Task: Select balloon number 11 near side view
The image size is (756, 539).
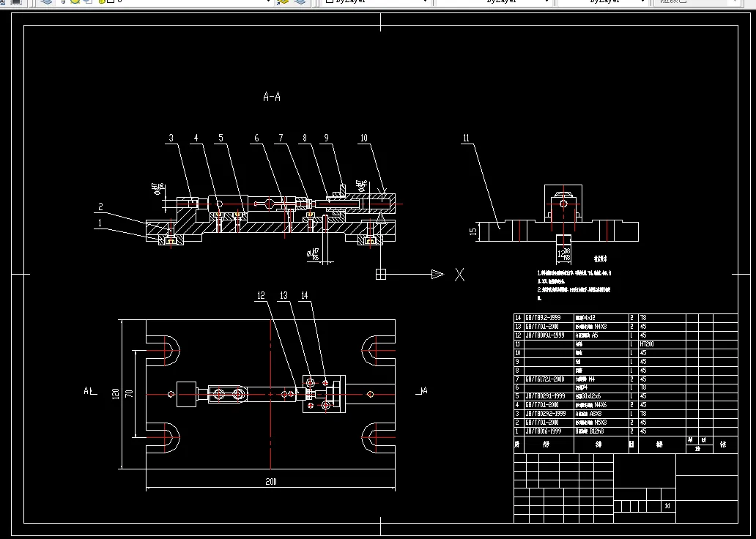Action: coord(466,138)
